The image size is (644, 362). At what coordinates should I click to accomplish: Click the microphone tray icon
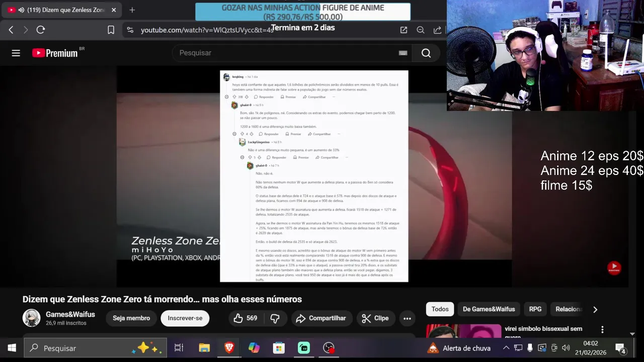click(530, 348)
